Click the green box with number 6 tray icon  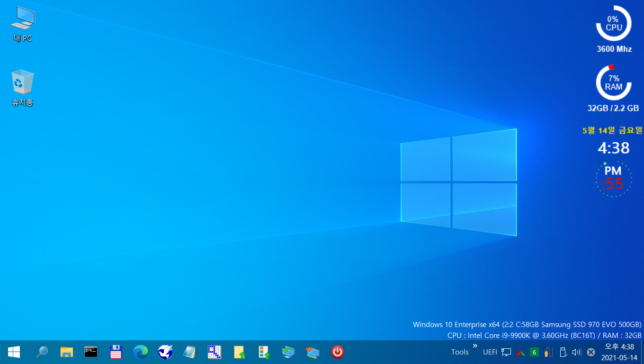[534, 352]
